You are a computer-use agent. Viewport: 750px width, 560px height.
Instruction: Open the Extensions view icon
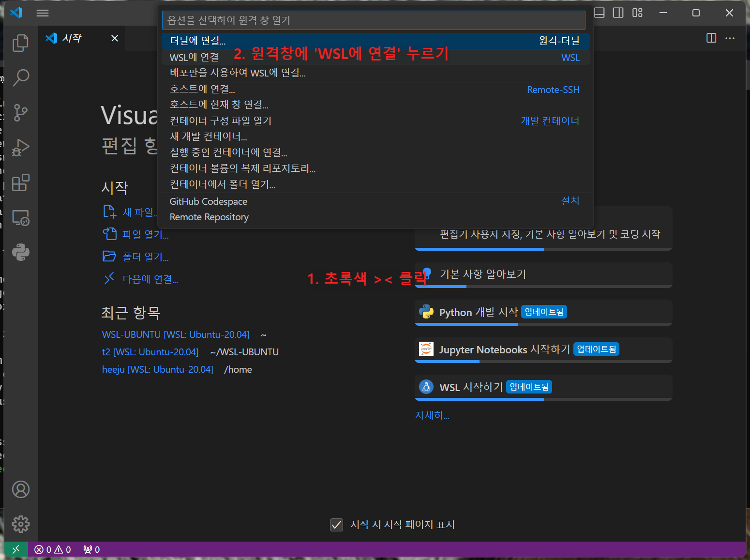point(21,183)
